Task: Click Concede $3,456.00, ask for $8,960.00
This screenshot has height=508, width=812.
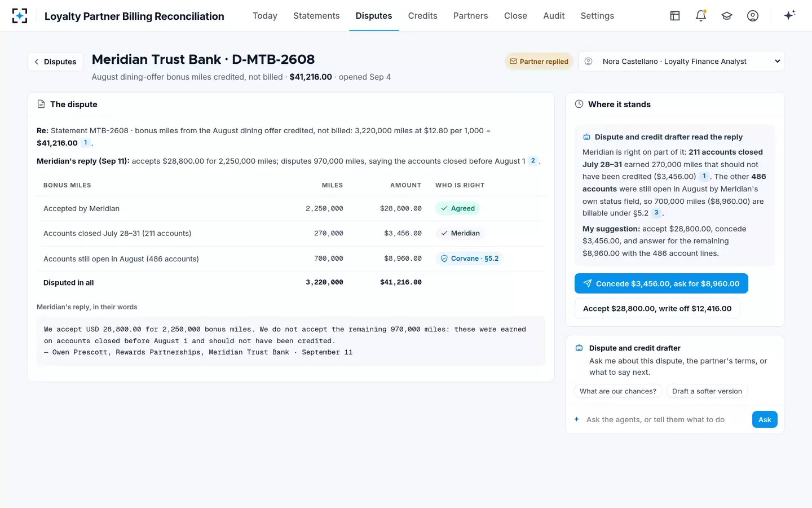Action: [x=661, y=283]
